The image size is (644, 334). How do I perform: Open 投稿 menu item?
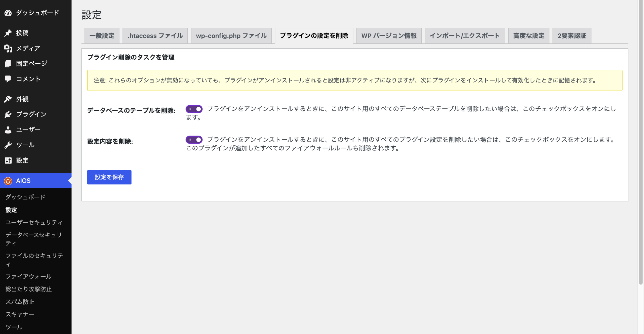pyautogui.click(x=36, y=33)
